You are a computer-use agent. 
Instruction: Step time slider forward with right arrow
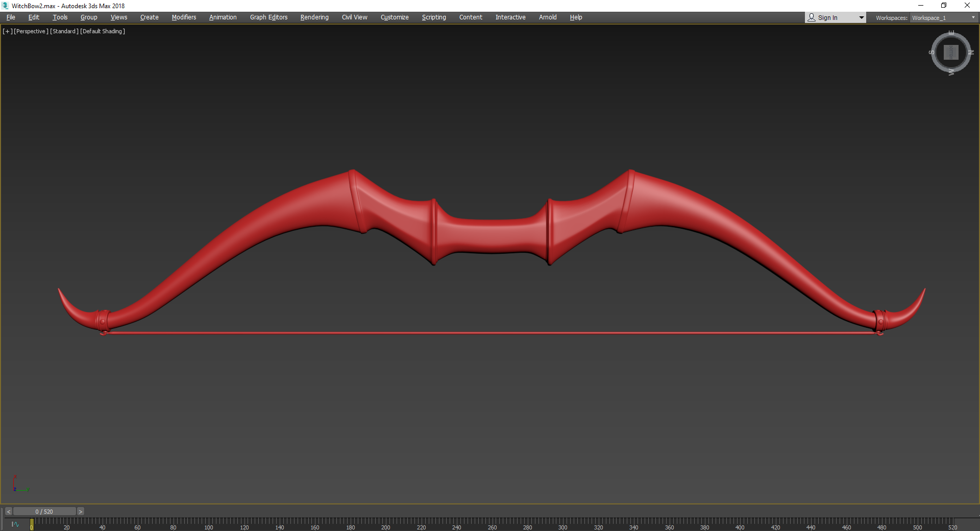click(x=80, y=512)
